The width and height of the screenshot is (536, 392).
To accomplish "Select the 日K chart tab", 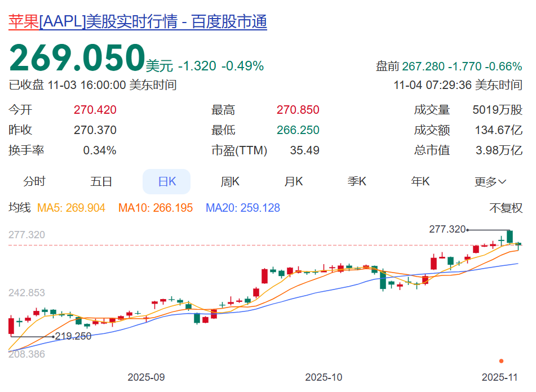I will [167, 182].
